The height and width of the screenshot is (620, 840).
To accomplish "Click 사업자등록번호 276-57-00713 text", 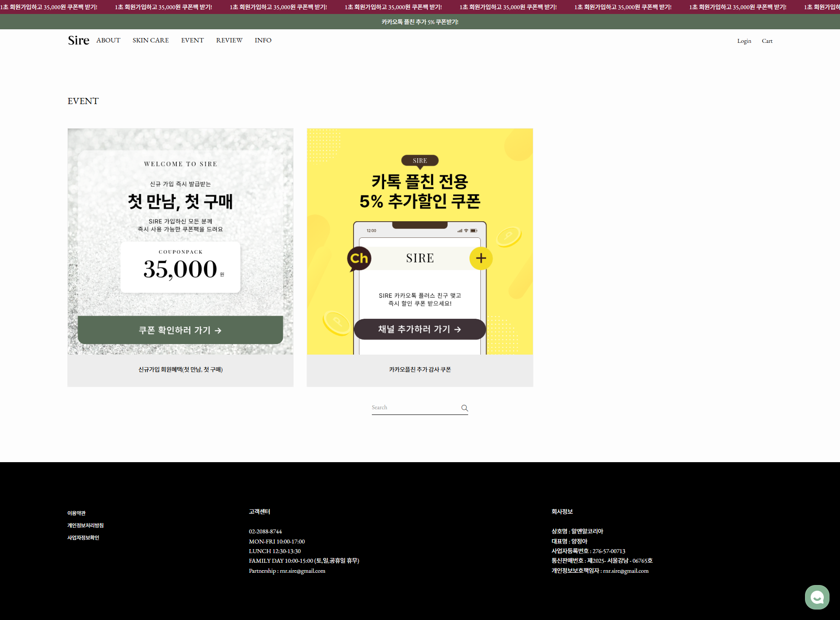I will point(588,551).
